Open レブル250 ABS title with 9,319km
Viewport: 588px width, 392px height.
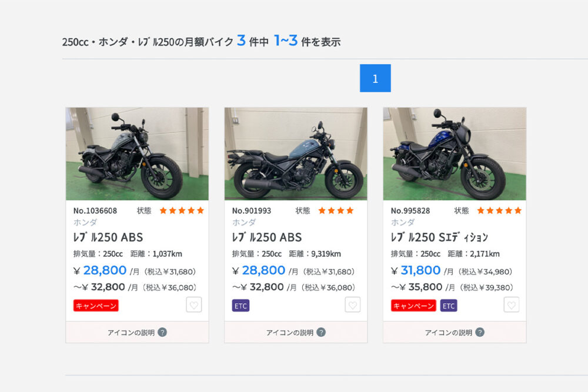click(267, 237)
